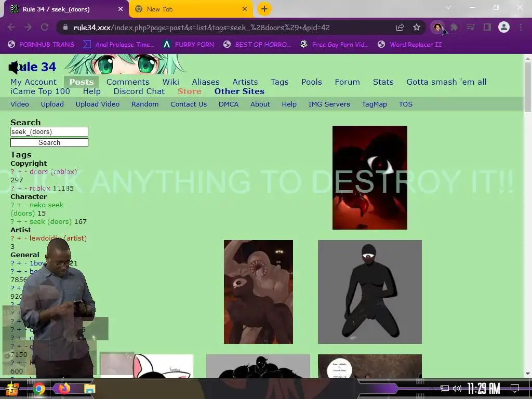This screenshot has height=399, width=532.
Task: Click the Random link
Action: 145,104
